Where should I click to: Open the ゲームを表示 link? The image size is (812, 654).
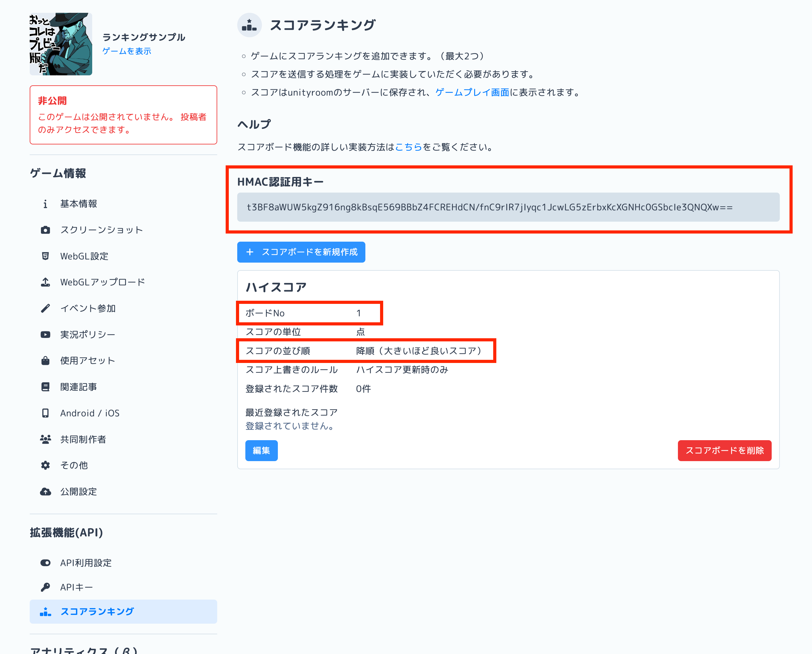(126, 51)
